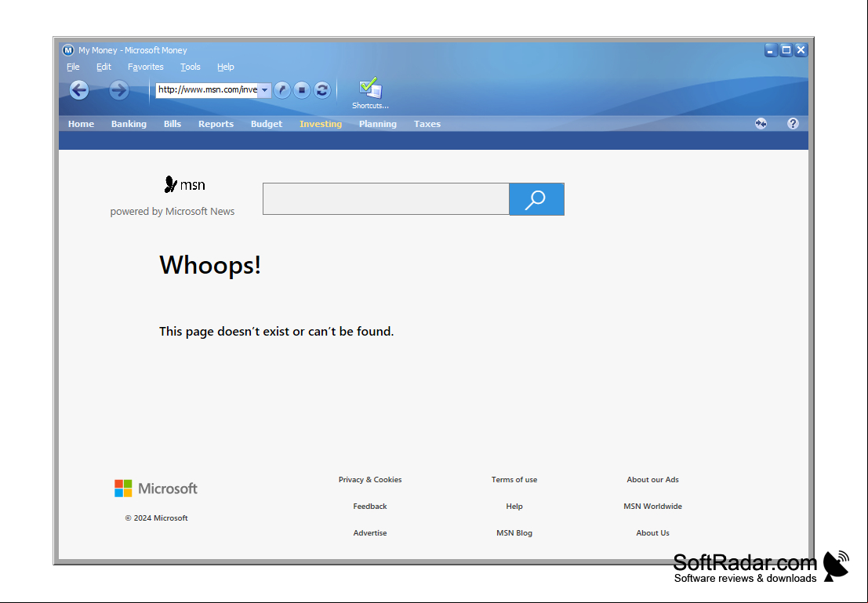Screen dimensions: 868x603
Task: Open the Tools menu
Action: pos(191,67)
